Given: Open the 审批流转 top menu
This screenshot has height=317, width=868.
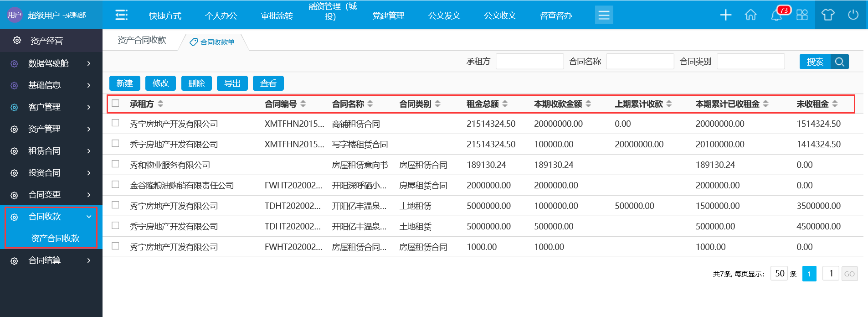Looking at the screenshot, I should pos(277,16).
